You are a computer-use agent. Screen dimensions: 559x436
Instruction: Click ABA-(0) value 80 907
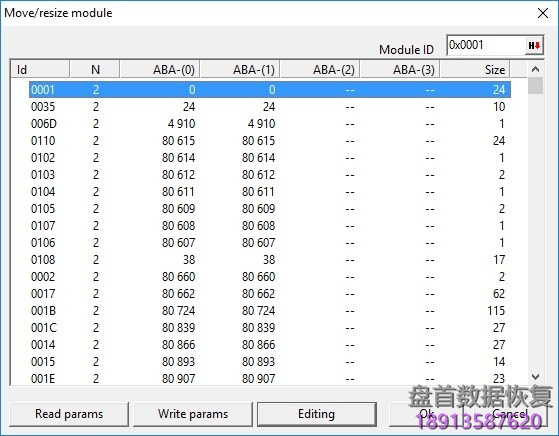coord(179,379)
